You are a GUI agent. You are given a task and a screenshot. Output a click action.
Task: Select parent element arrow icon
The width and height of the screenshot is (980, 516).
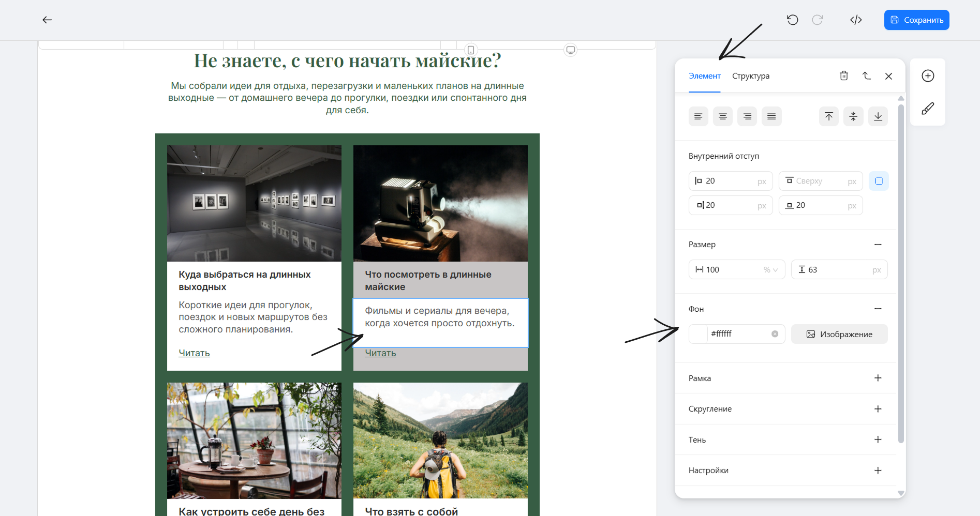tap(867, 76)
